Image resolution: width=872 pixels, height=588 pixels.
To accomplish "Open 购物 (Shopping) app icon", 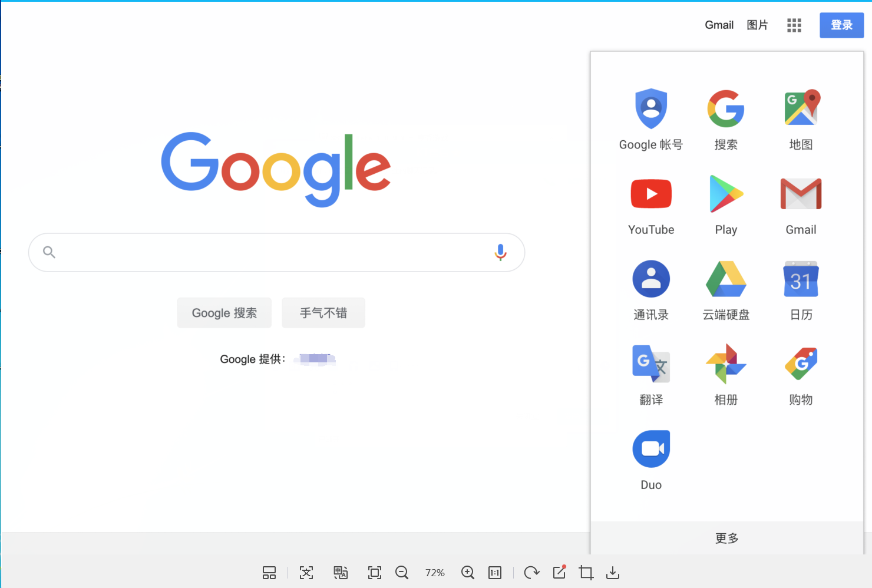I will click(x=801, y=375).
